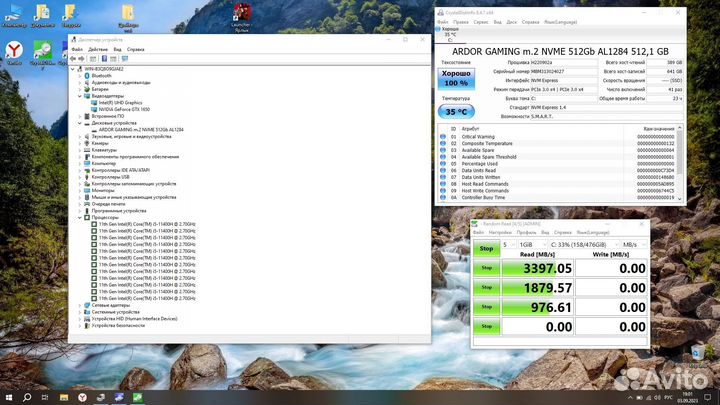Select the NVIDIA GeForce GTX 1650 device

tap(124, 109)
